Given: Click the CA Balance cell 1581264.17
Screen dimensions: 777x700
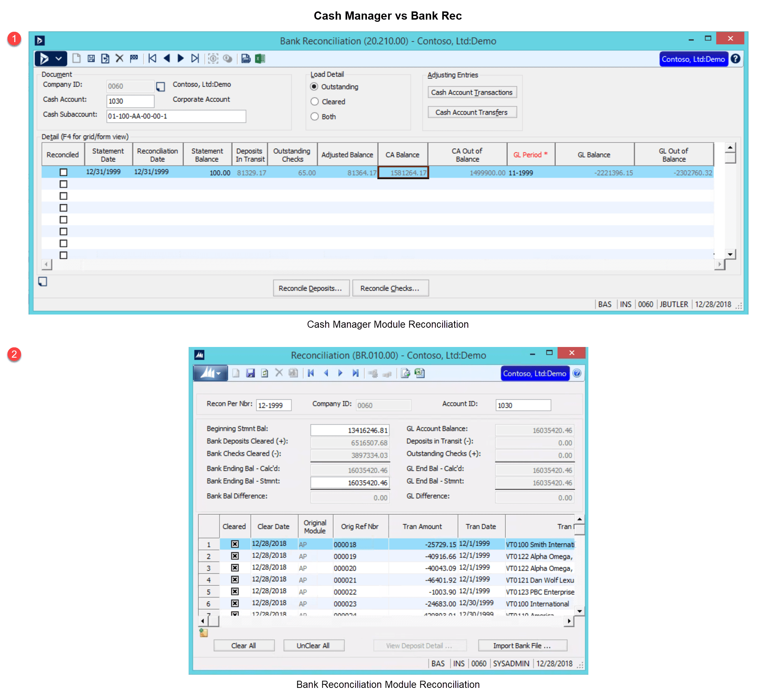Looking at the screenshot, I should 403,172.
